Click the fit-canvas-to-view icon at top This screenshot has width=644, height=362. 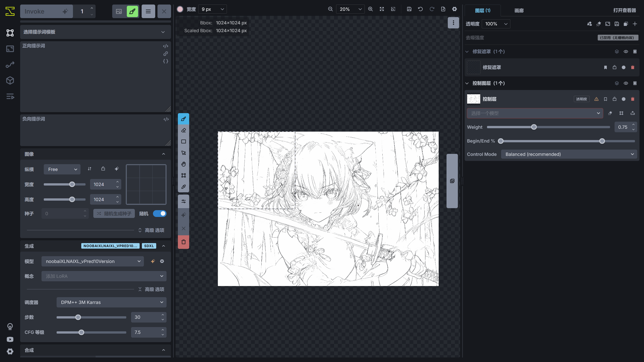pyautogui.click(x=382, y=9)
